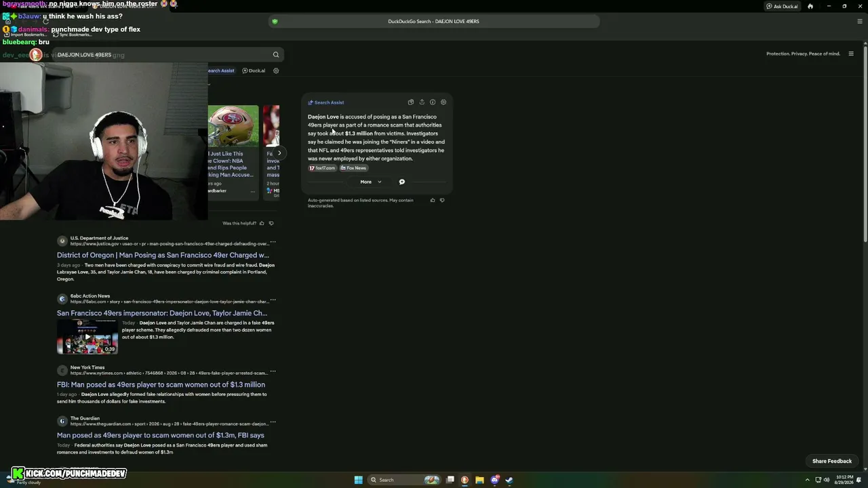Thumbs up the Search Assist answer
This screenshot has height=488, width=868.
click(x=433, y=200)
